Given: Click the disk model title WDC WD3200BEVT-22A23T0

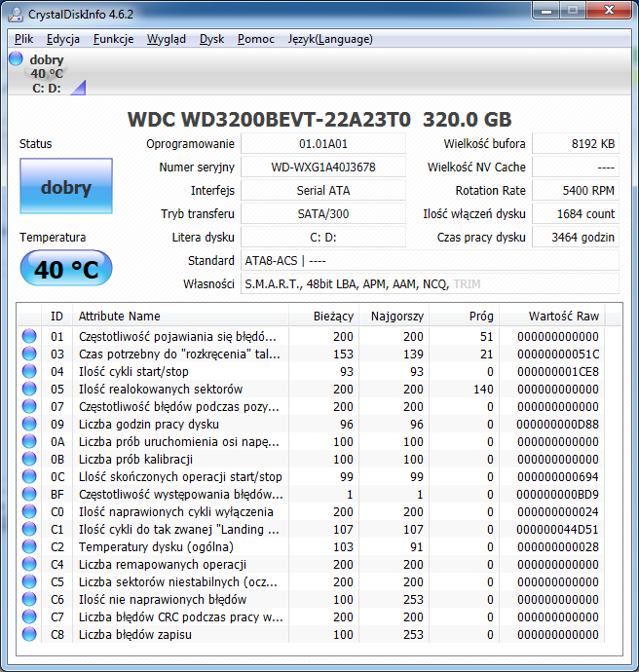Looking at the screenshot, I should (269, 120).
